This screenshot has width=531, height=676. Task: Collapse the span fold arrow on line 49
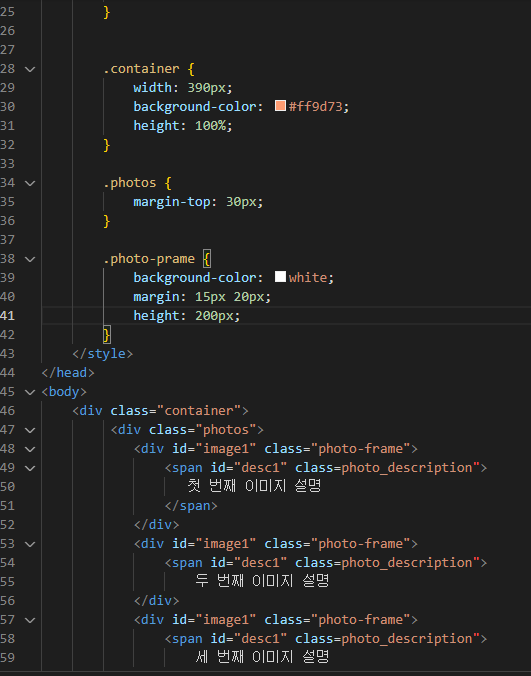(30, 468)
